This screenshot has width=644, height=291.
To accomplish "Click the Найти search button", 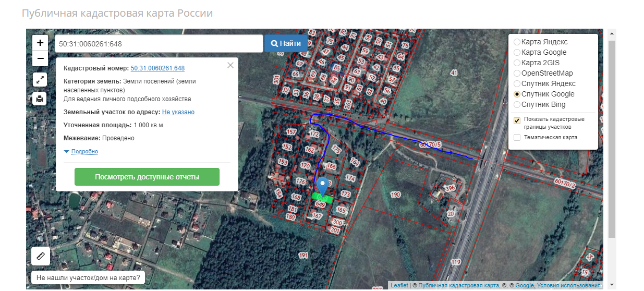I will (286, 43).
